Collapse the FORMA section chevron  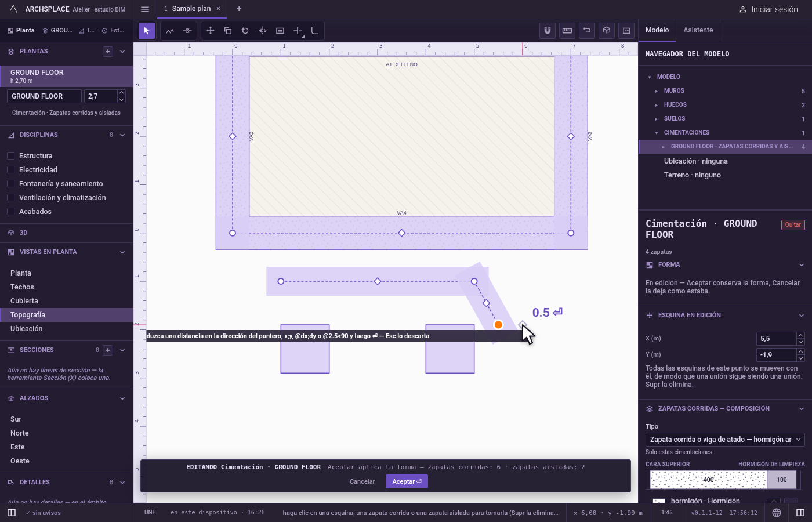click(x=802, y=265)
